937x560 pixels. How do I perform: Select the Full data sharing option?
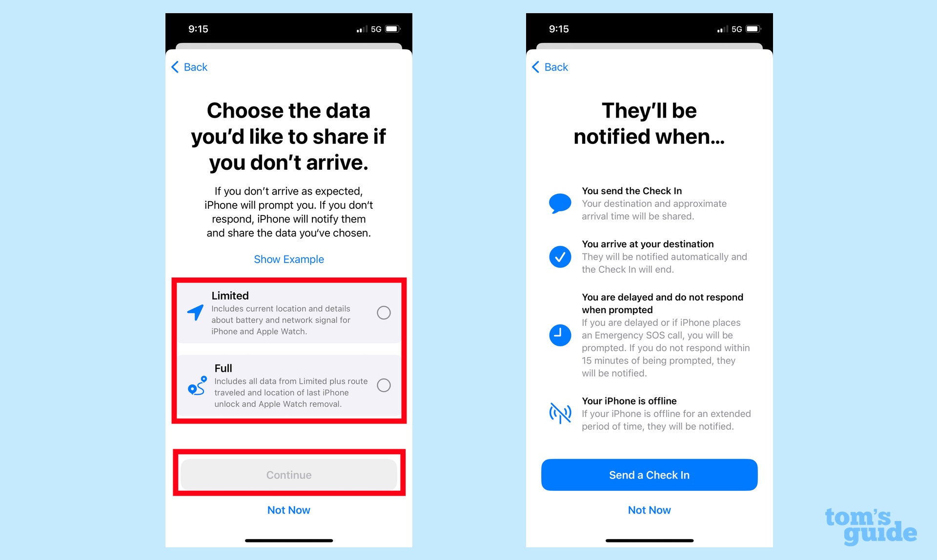point(385,385)
